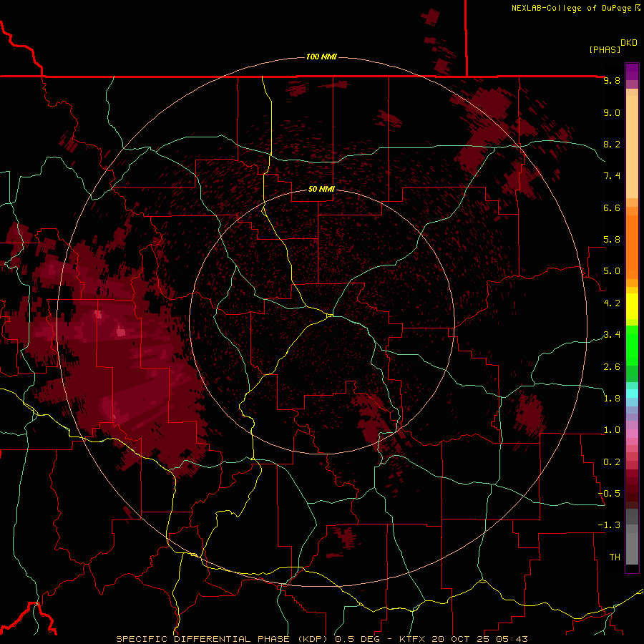Click the yellow segment of the color bar
The width and height of the screenshot is (644, 644).
click(x=632, y=306)
